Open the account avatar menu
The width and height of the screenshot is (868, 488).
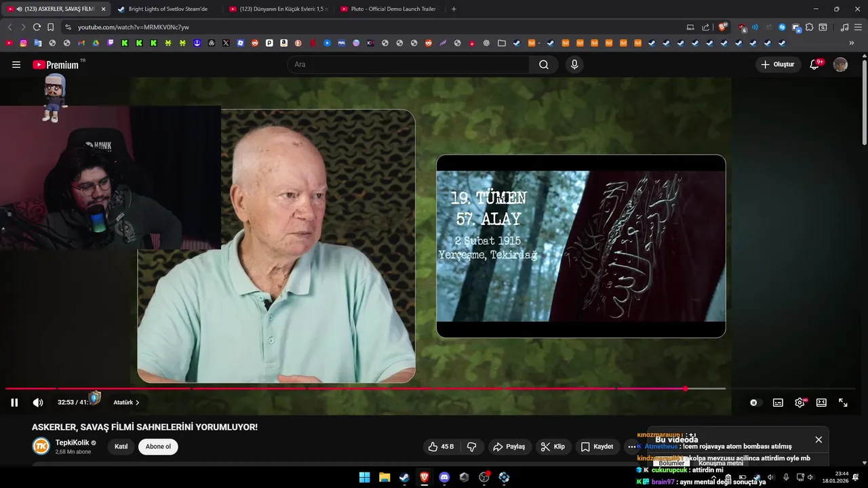click(x=840, y=64)
